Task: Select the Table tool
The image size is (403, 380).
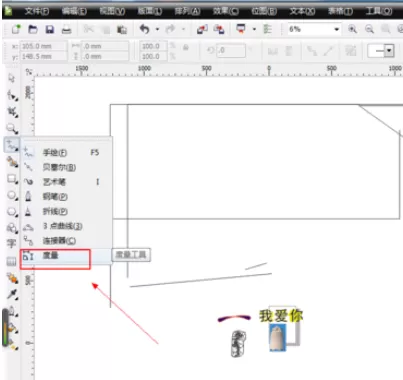Action: coord(11,262)
